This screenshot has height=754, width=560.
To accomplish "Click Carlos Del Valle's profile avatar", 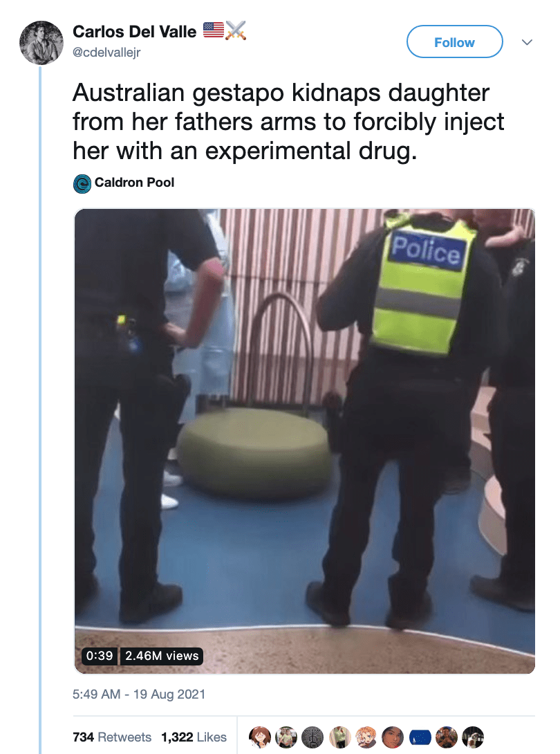I will (41, 43).
